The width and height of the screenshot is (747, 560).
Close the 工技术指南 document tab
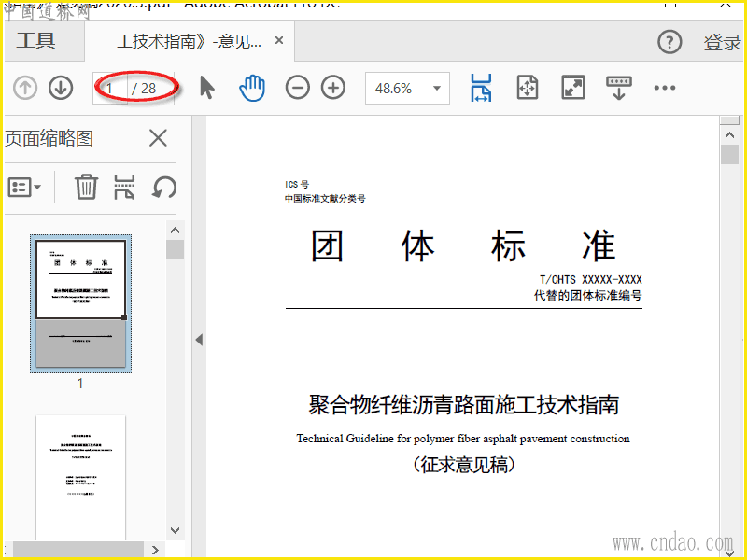[279, 40]
